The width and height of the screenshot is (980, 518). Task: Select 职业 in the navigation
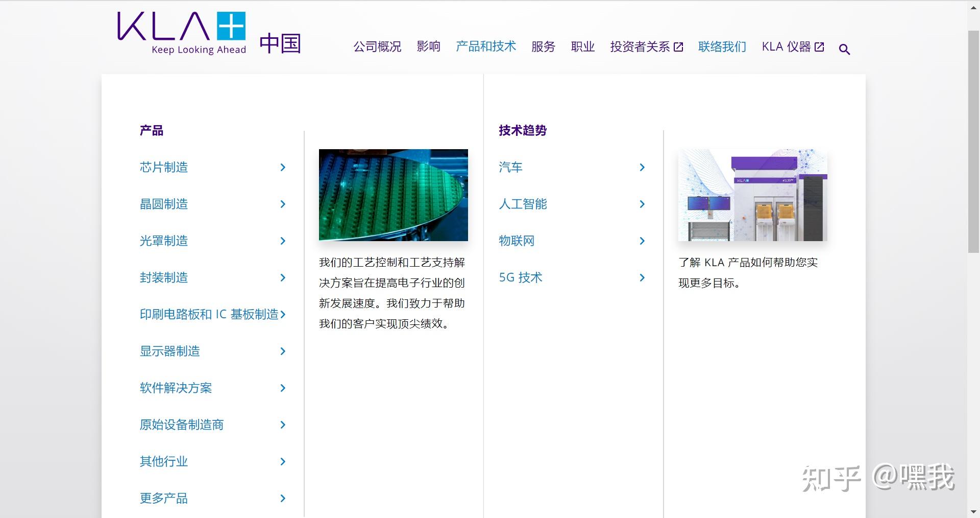pyautogui.click(x=582, y=46)
